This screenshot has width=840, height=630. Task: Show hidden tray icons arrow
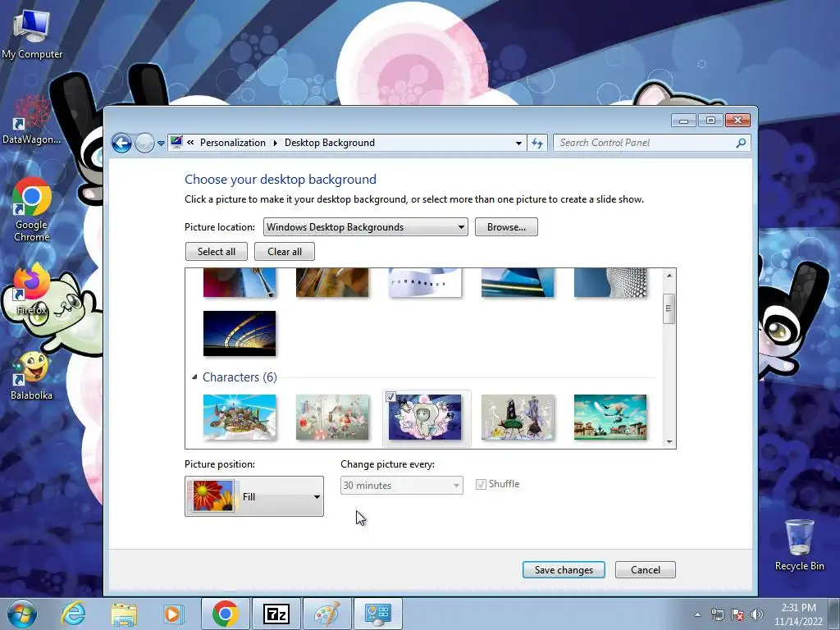[x=697, y=614]
